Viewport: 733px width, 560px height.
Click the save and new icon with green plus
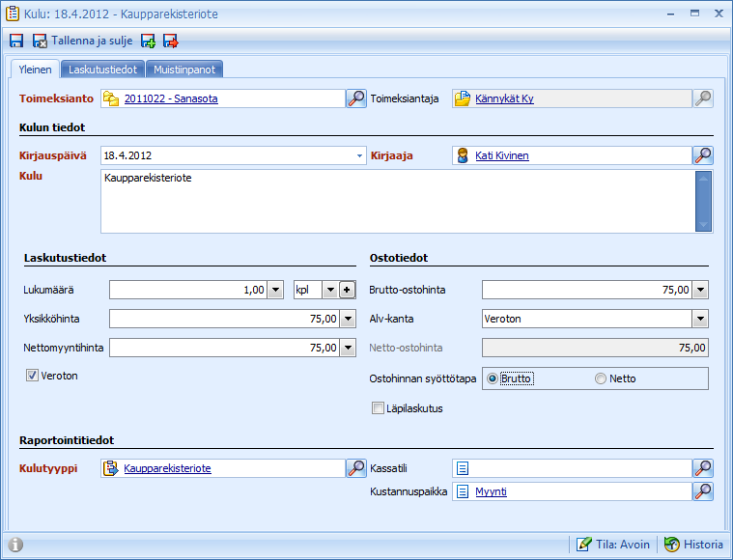tap(148, 42)
